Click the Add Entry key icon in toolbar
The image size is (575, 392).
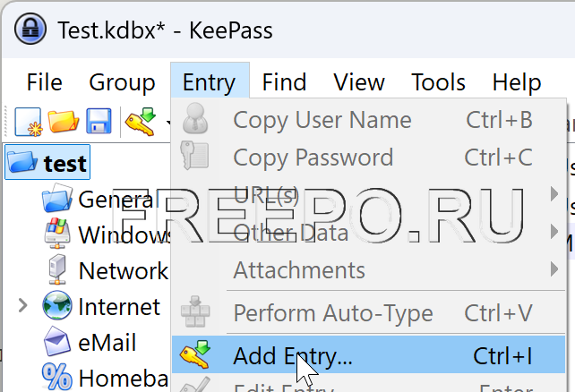click(141, 121)
